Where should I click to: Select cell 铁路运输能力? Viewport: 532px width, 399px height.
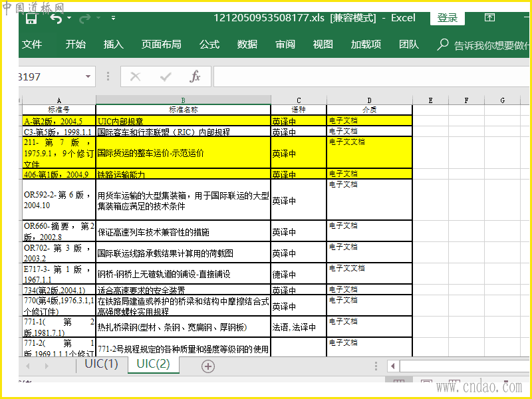(184, 174)
